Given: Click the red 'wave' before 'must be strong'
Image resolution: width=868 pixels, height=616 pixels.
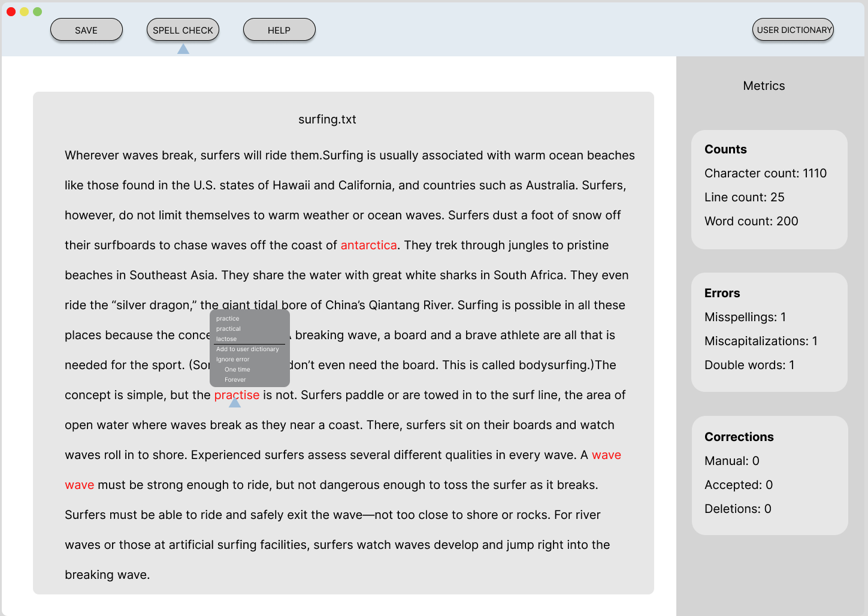Looking at the screenshot, I should click(x=80, y=485).
